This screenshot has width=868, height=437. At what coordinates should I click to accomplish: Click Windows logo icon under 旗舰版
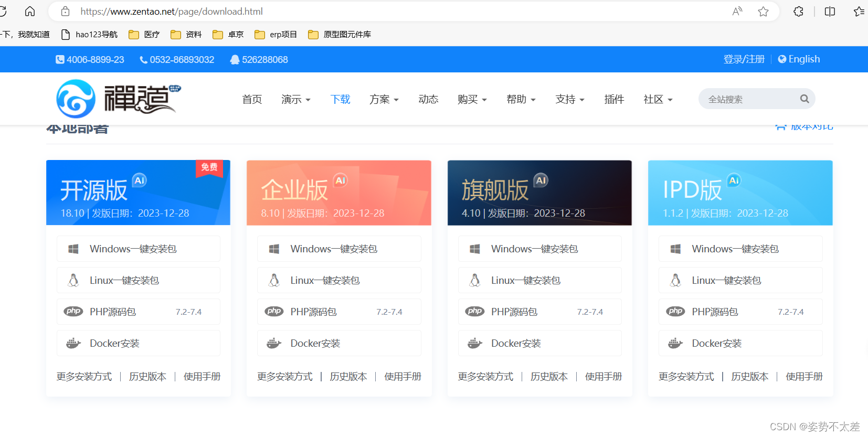(475, 249)
